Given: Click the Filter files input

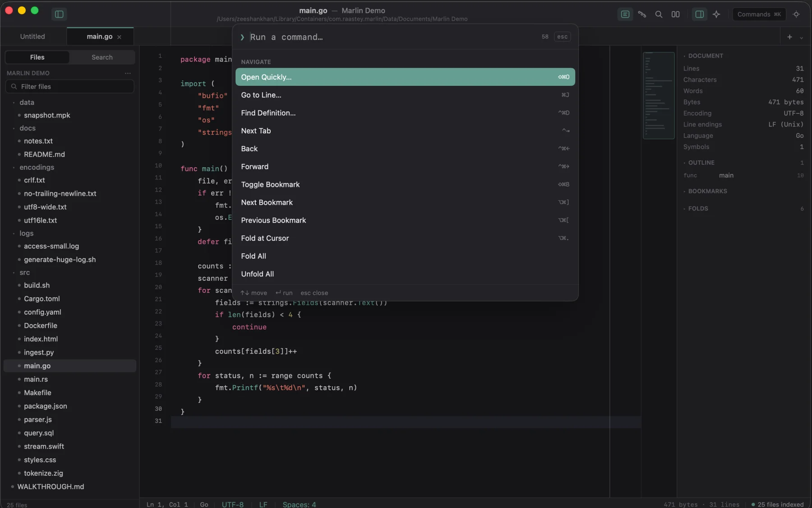Looking at the screenshot, I should [70, 87].
